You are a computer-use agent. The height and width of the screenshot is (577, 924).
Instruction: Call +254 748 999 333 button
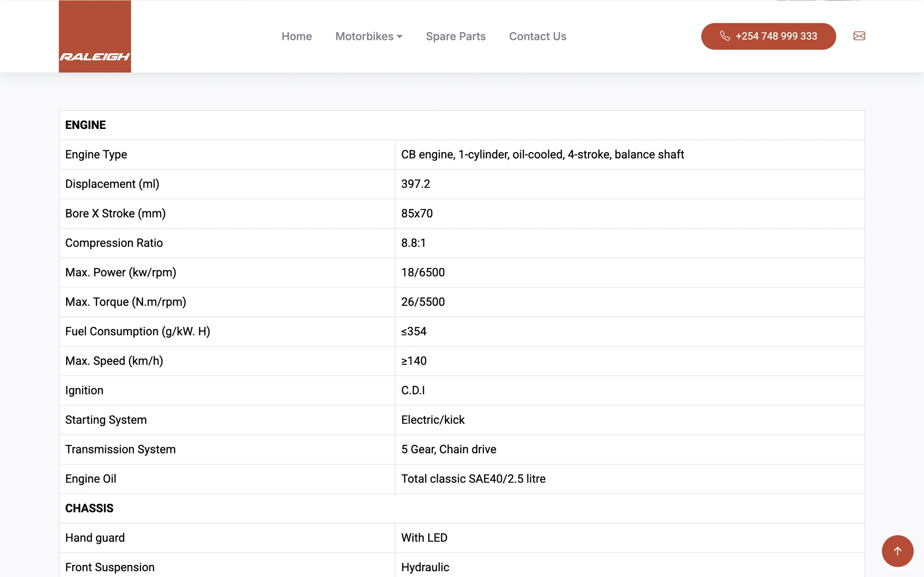tap(768, 36)
